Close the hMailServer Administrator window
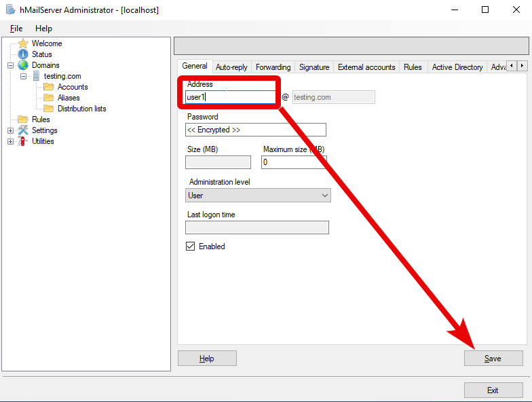The width and height of the screenshot is (532, 402). (x=516, y=10)
